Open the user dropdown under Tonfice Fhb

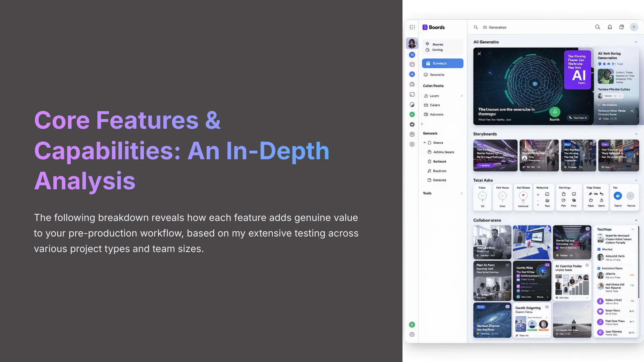point(614,96)
